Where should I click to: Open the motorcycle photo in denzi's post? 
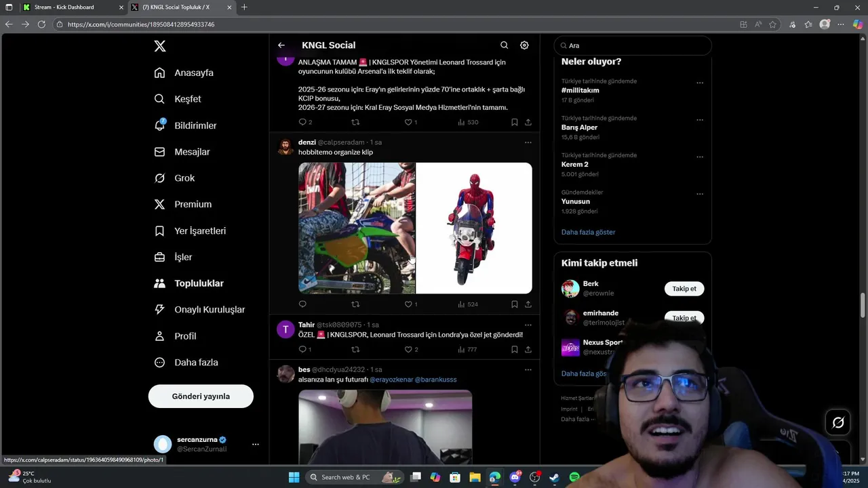pyautogui.click(x=357, y=228)
